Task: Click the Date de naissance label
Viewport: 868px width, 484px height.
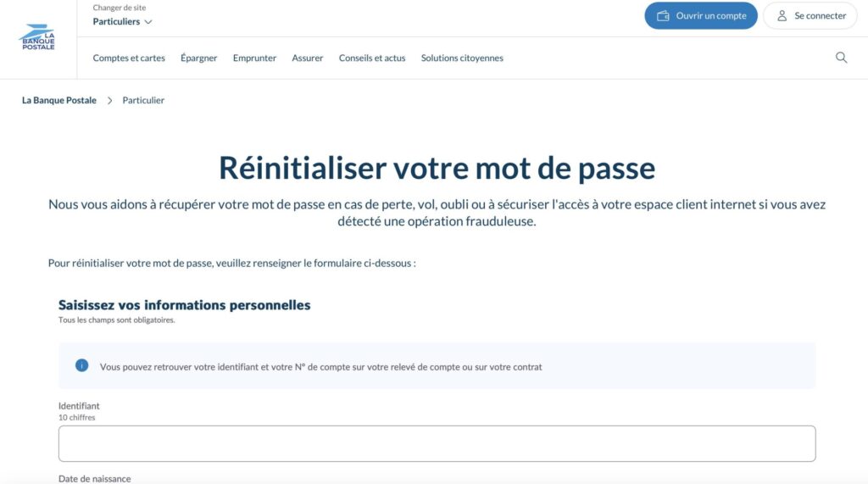Action: click(x=94, y=478)
